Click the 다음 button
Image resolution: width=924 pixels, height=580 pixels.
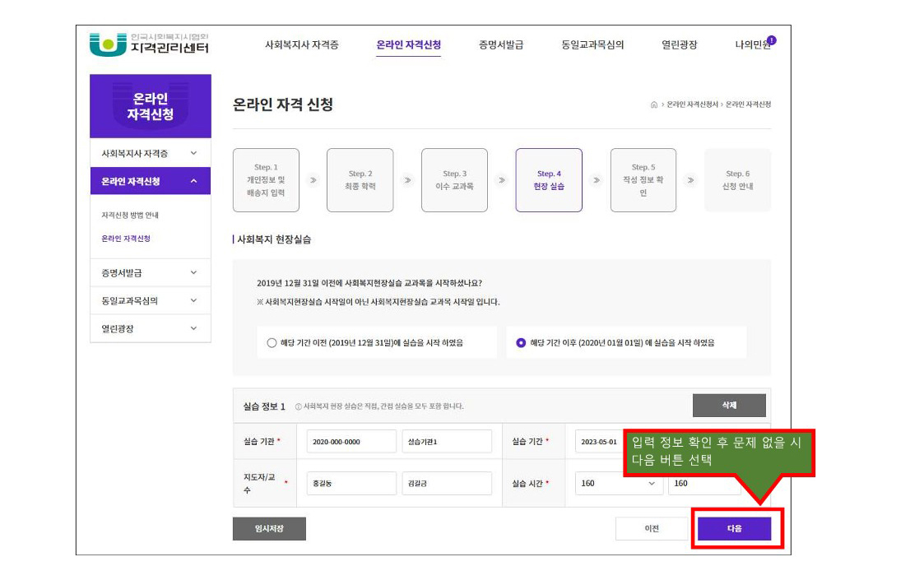click(x=734, y=529)
